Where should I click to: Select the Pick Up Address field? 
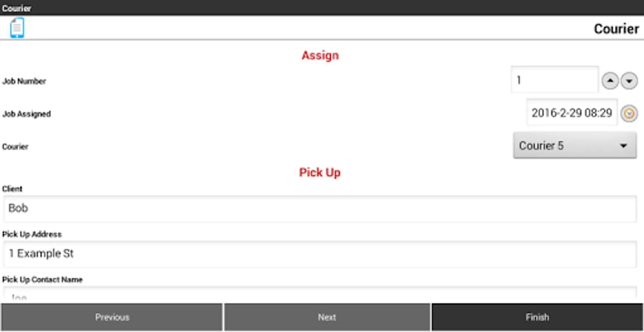[x=321, y=254]
